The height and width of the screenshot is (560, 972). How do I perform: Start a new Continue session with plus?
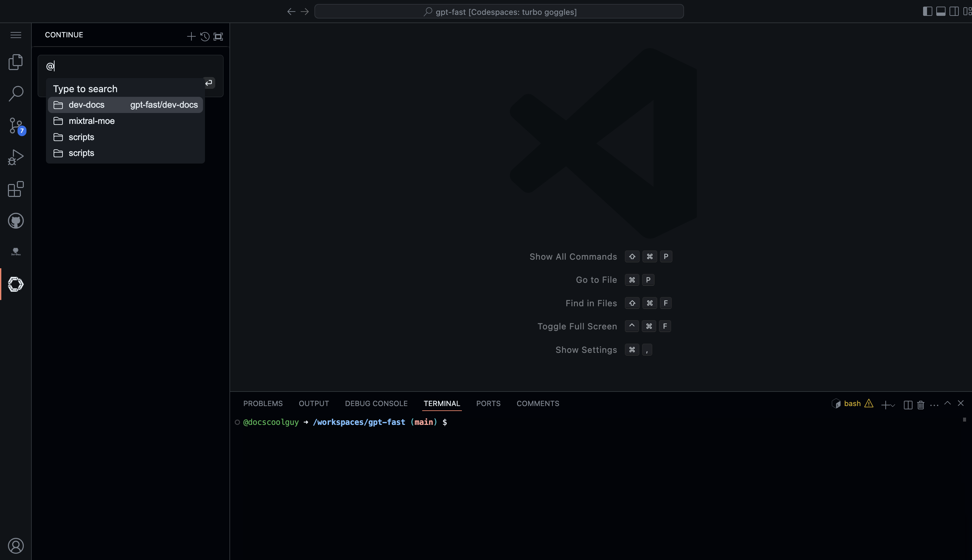[191, 37]
